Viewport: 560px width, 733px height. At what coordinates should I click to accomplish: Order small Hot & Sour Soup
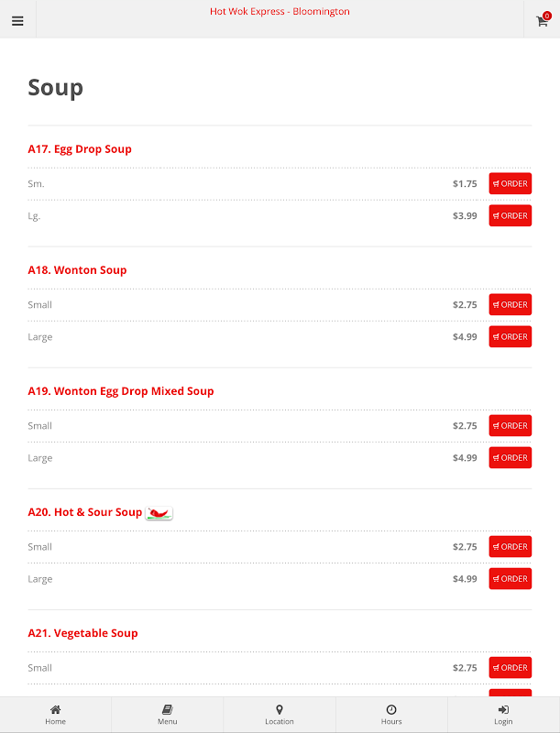pos(510,546)
